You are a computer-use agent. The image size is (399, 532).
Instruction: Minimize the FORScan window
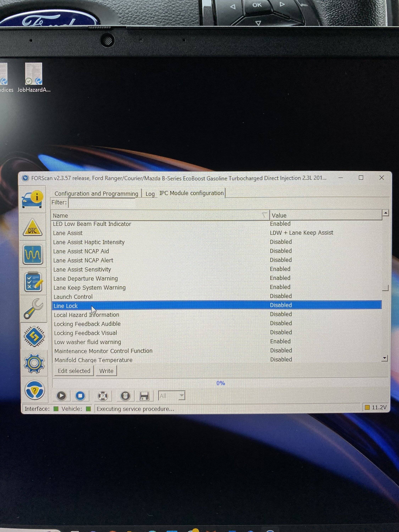point(340,178)
